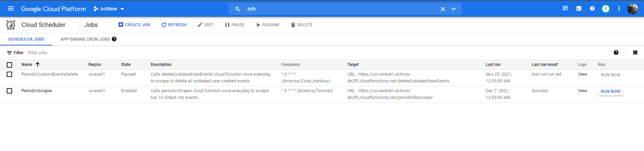Check the PeriodicScraper job checkbox

[x=9, y=91]
